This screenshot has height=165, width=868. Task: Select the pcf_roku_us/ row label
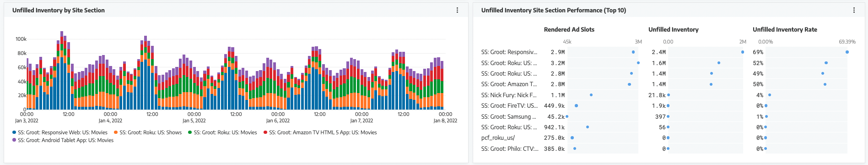click(x=498, y=138)
